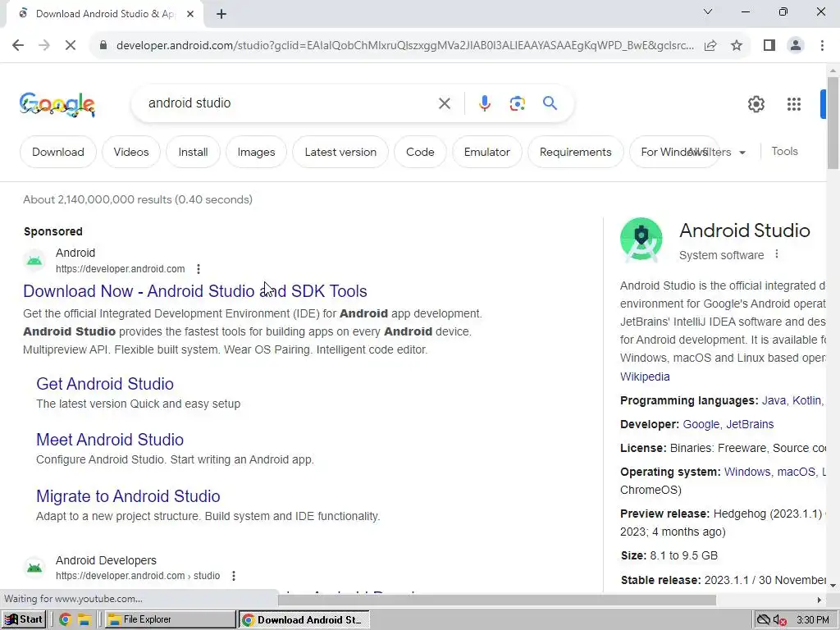The height and width of the screenshot is (630, 840).
Task: Click the macOS operating system link
Action: click(x=796, y=472)
